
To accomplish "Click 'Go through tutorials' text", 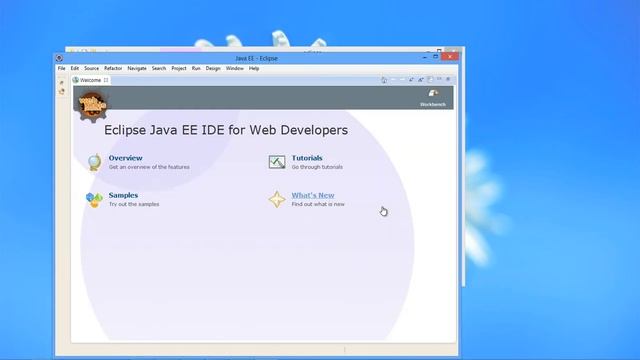I will (x=317, y=167).
